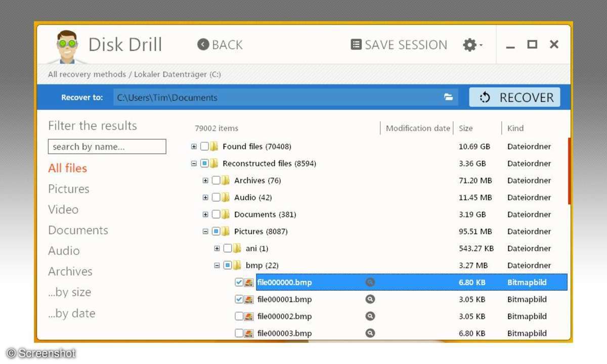This screenshot has width=607, height=364.
Task: Click the Audio folder icon
Action: 226,198
